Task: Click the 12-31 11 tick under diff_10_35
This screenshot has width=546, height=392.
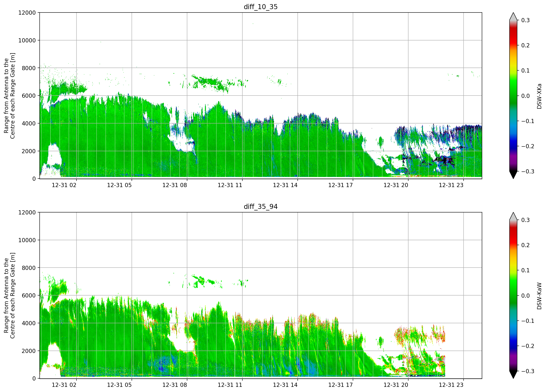Action: pyautogui.click(x=230, y=185)
